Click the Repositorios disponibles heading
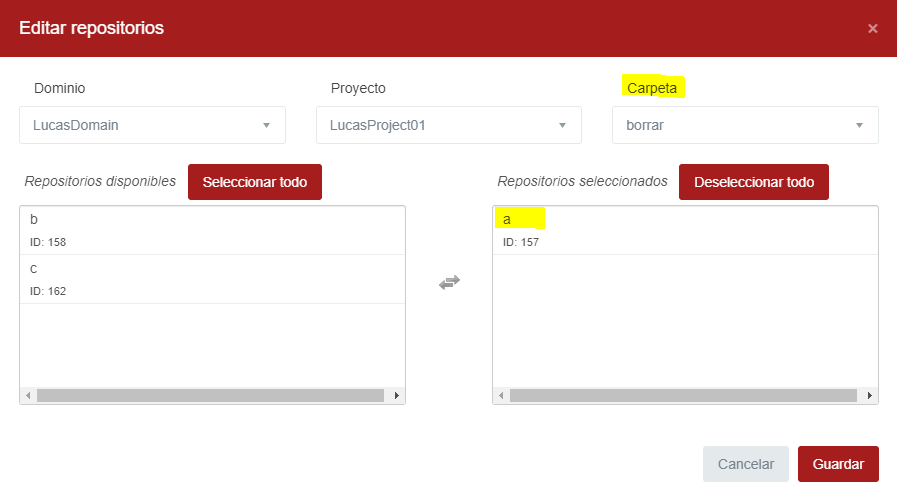This screenshot has height=500, width=897. tap(100, 182)
